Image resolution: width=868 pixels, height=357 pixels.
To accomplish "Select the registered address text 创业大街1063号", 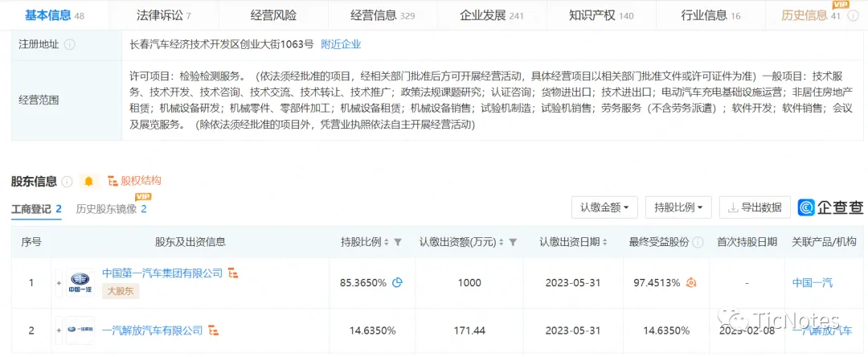I will point(278,45).
